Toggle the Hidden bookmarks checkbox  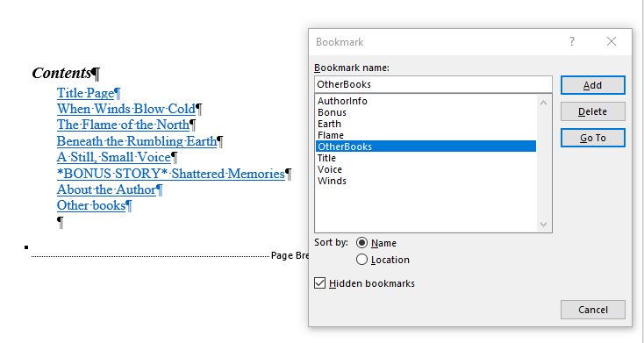coord(319,283)
